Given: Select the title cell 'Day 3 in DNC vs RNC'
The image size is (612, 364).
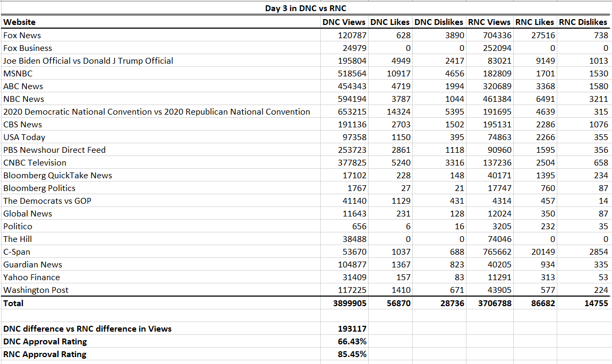Looking at the screenshot, I should point(305,8).
